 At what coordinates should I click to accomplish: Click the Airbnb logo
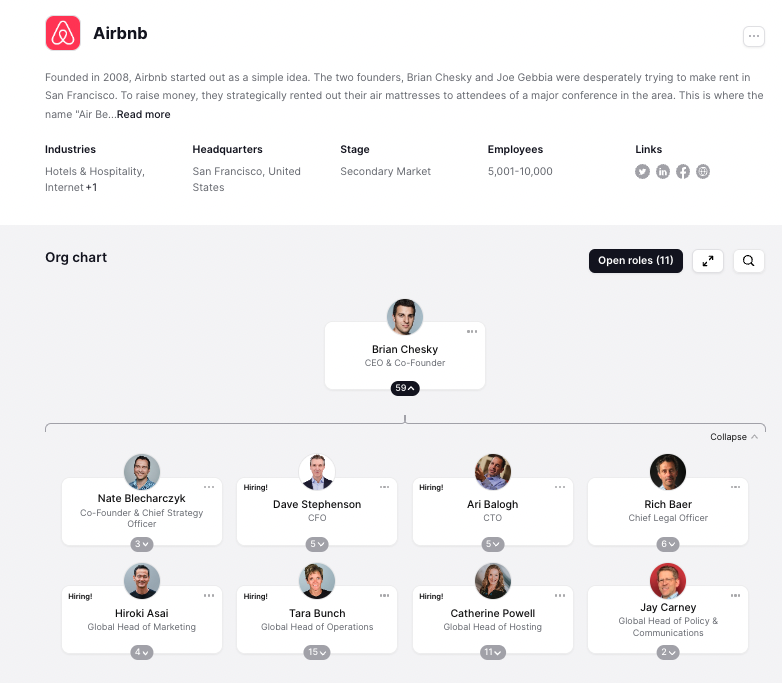pyautogui.click(x=63, y=33)
